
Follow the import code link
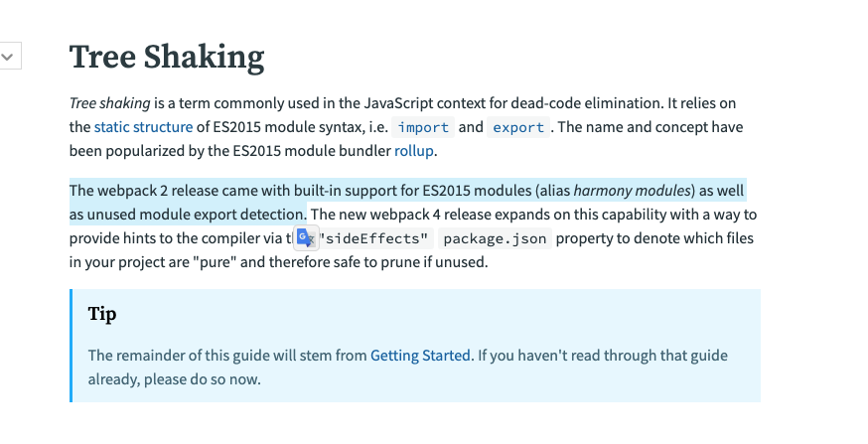423,127
